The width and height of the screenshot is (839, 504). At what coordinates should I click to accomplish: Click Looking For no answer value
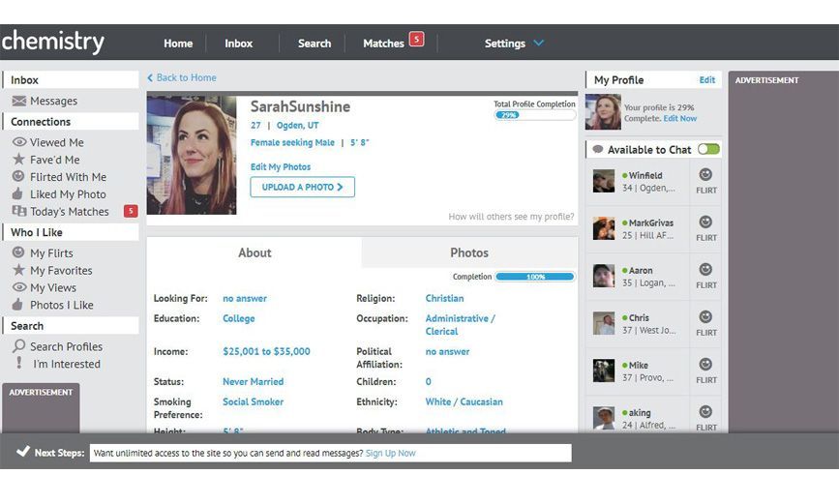coord(245,298)
